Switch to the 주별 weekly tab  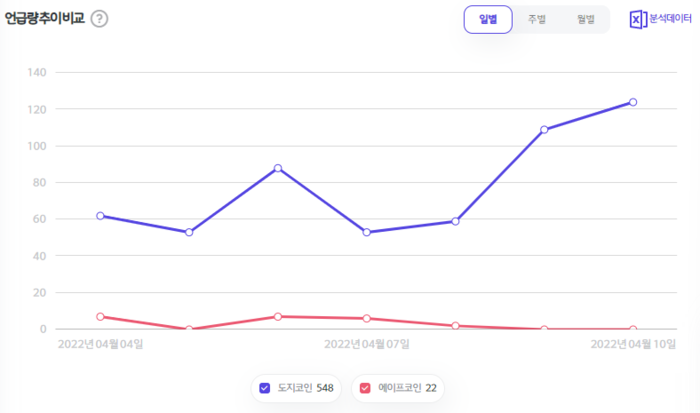tap(537, 19)
